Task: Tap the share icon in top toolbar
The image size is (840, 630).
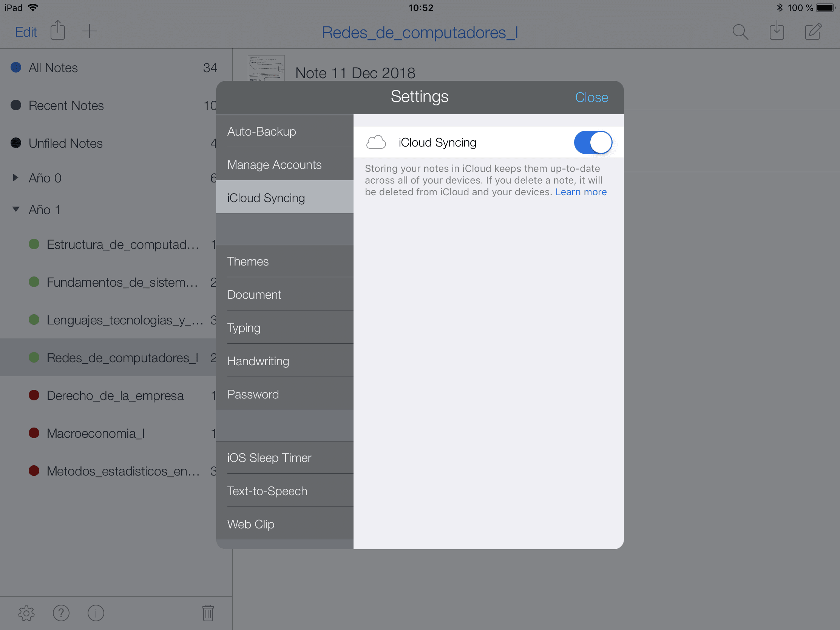Action: pyautogui.click(x=58, y=31)
